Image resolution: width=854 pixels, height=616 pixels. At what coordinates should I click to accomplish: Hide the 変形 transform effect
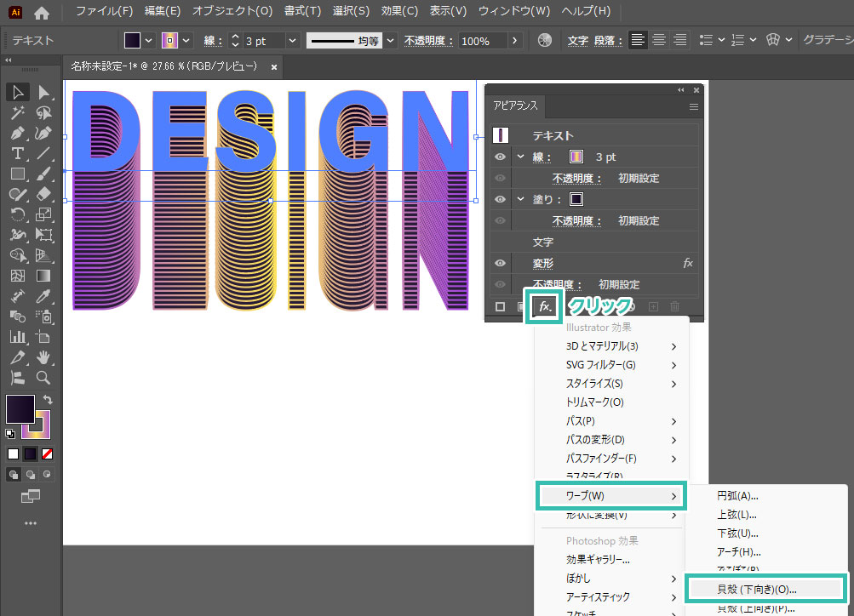500,264
